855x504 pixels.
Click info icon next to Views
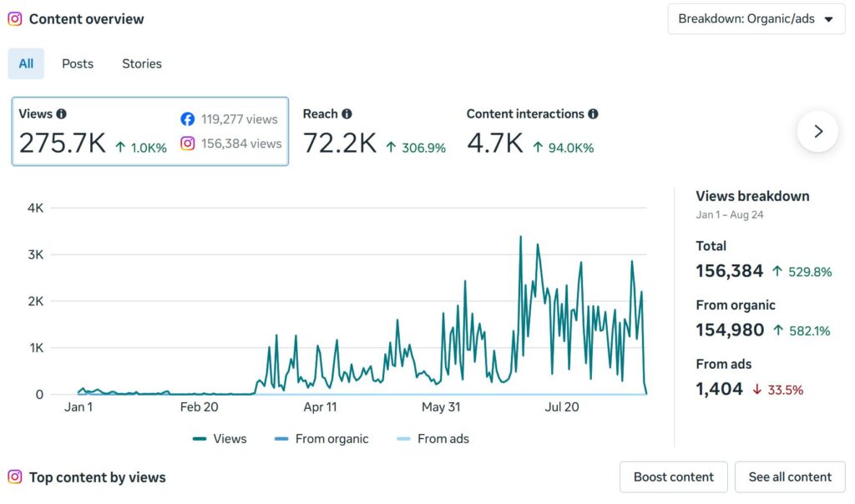click(62, 113)
